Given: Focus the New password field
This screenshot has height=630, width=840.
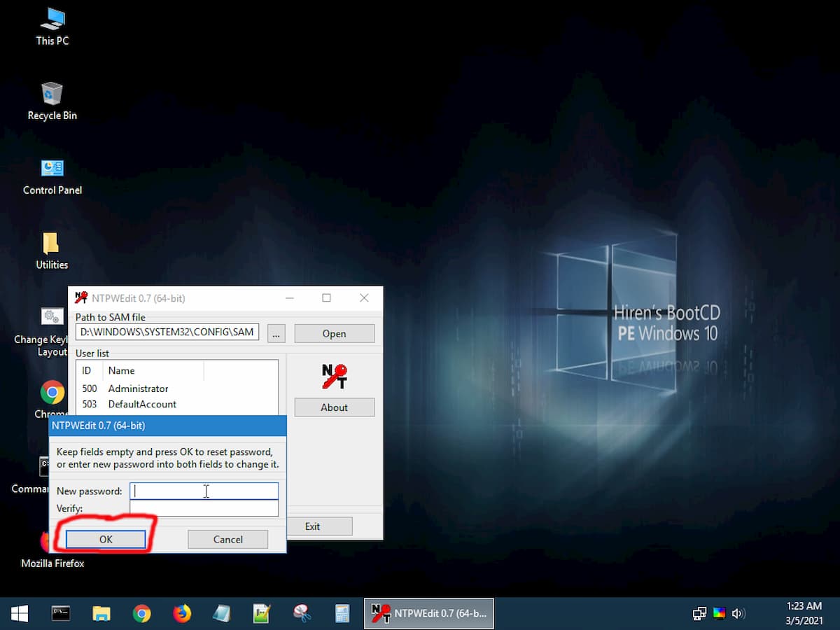Looking at the screenshot, I should point(204,491).
